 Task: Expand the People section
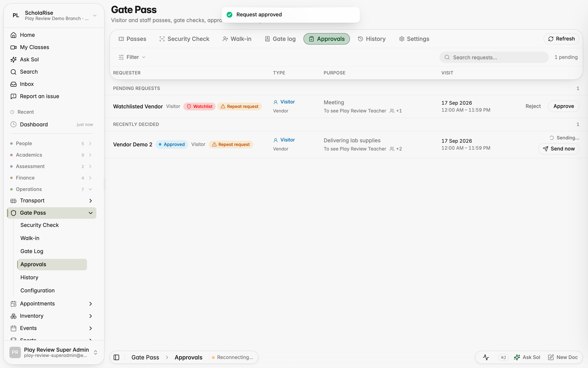[51, 143]
